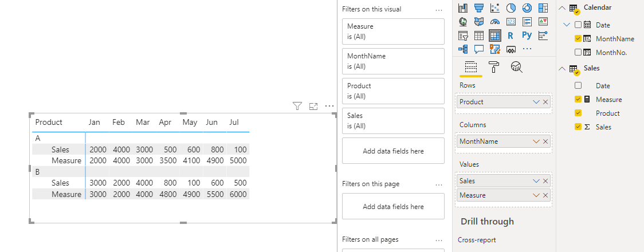The width and height of the screenshot is (644, 252).
Task: Get more visuals via the ellipsis icon
Action: coord(527,49)
